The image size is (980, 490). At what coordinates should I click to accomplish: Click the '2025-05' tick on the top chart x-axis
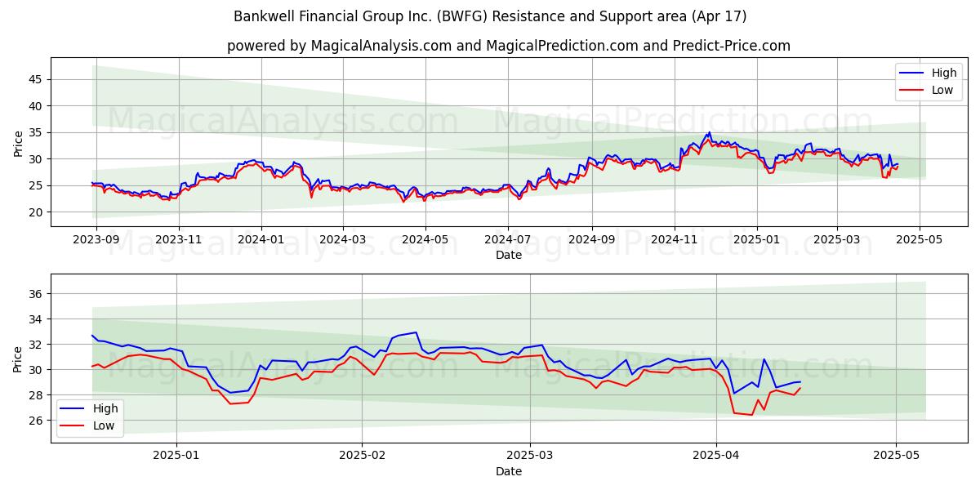919,240
